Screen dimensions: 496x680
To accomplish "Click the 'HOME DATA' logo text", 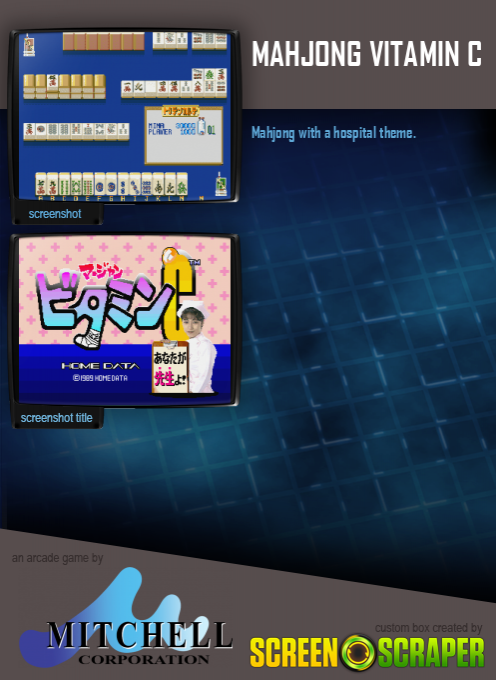I will click(100, 366).
